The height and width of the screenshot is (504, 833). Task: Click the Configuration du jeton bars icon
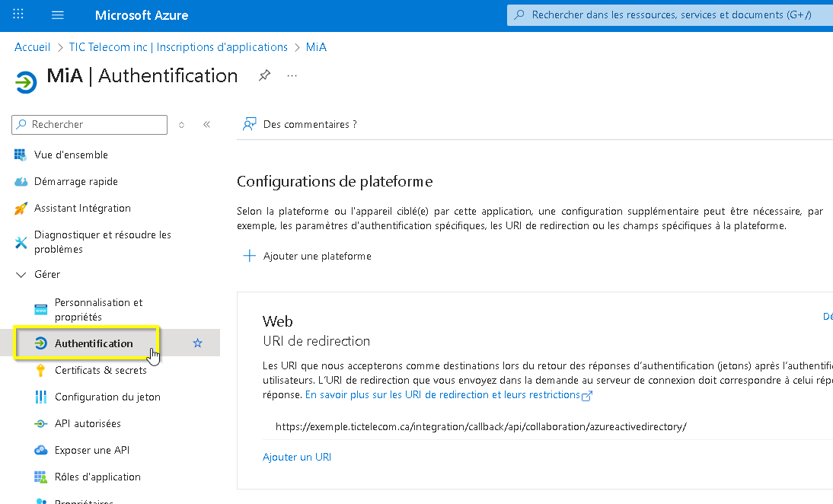pos(40,397)
